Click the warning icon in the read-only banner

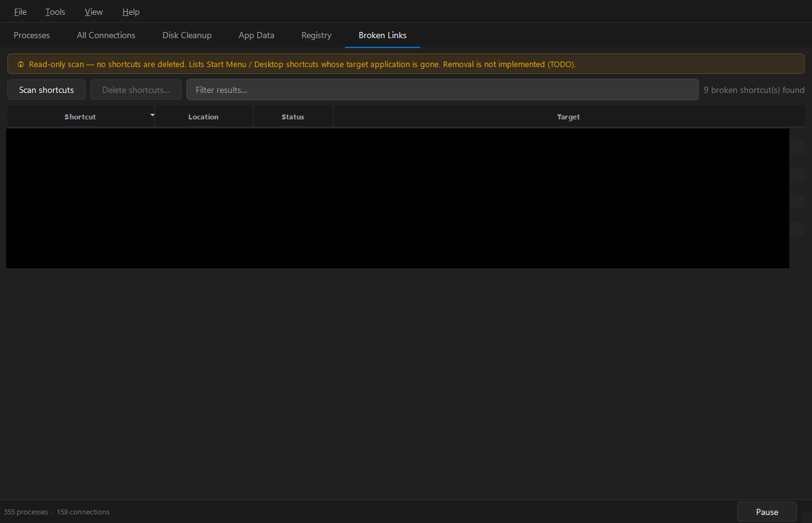tap(21, 64)
